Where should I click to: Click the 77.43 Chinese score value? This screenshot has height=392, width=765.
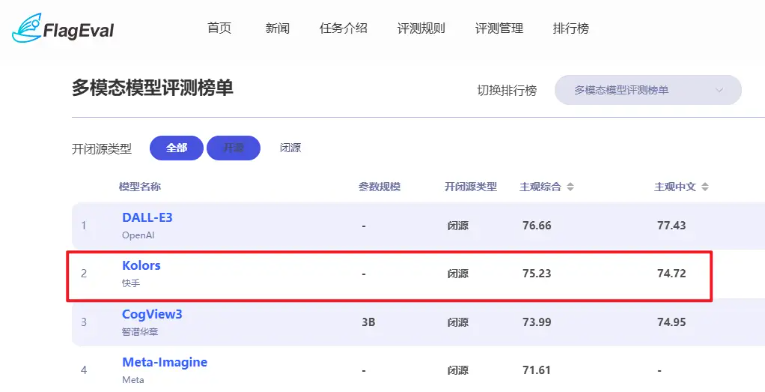(x=671, y=226)
